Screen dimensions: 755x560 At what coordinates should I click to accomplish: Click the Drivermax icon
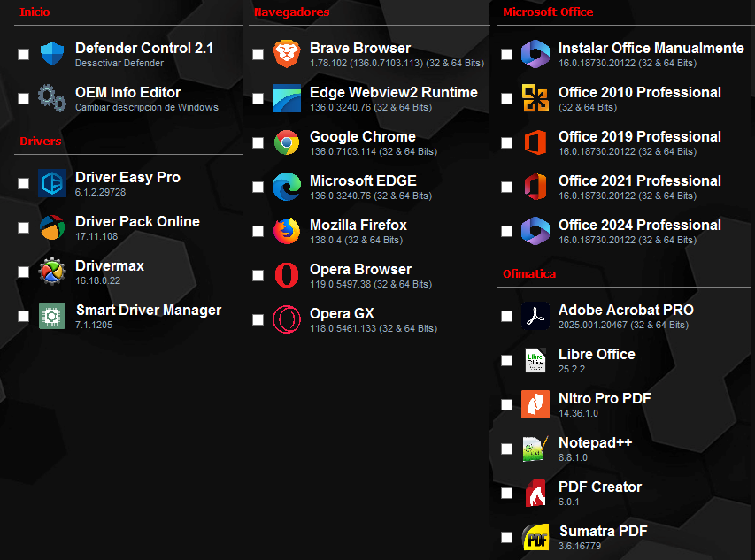point(52,272)
